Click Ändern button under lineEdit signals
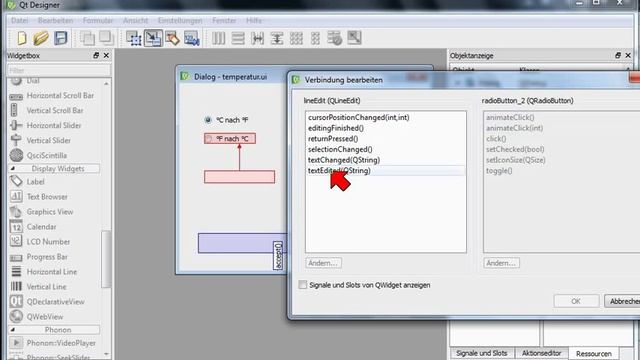 click(x=323, y=263)
